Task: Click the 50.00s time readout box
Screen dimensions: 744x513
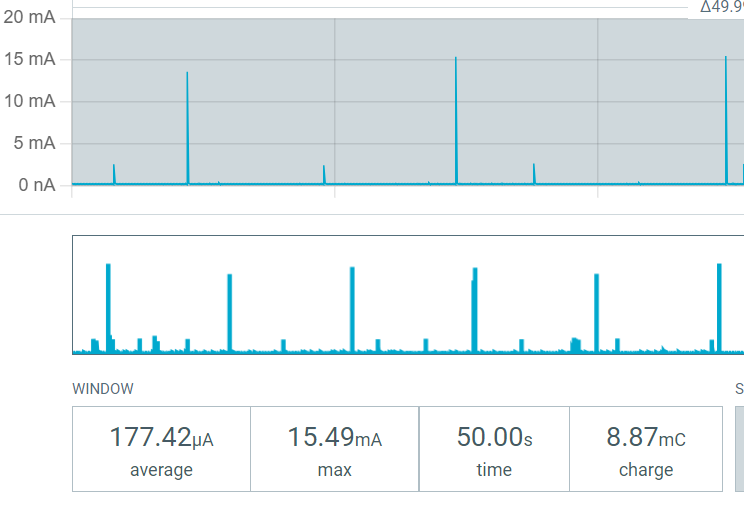Action: click(x=494, y=449)
